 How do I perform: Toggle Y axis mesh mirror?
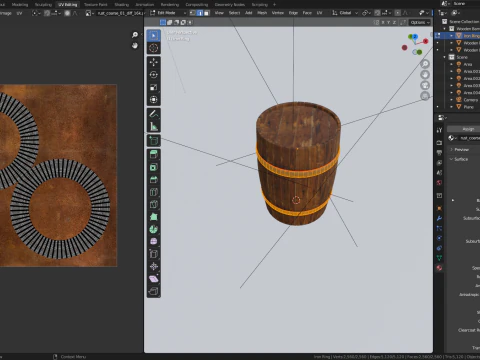click(x=389, y=22)
